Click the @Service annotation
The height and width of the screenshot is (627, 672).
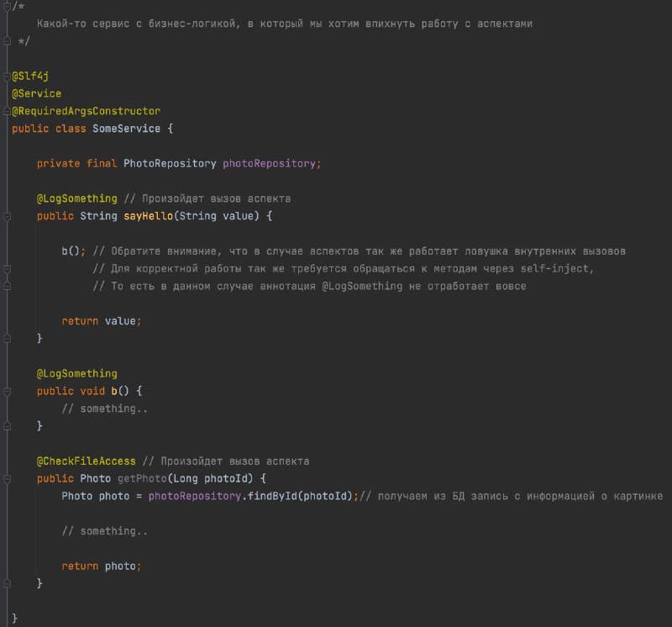36,93
